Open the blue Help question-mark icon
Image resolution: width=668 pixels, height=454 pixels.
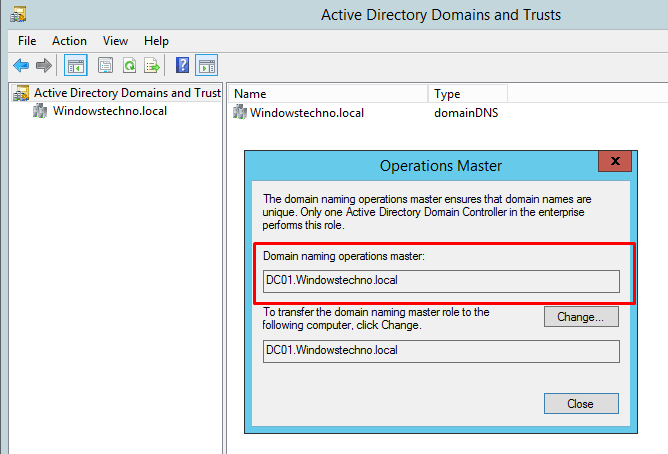pos(182,65)
